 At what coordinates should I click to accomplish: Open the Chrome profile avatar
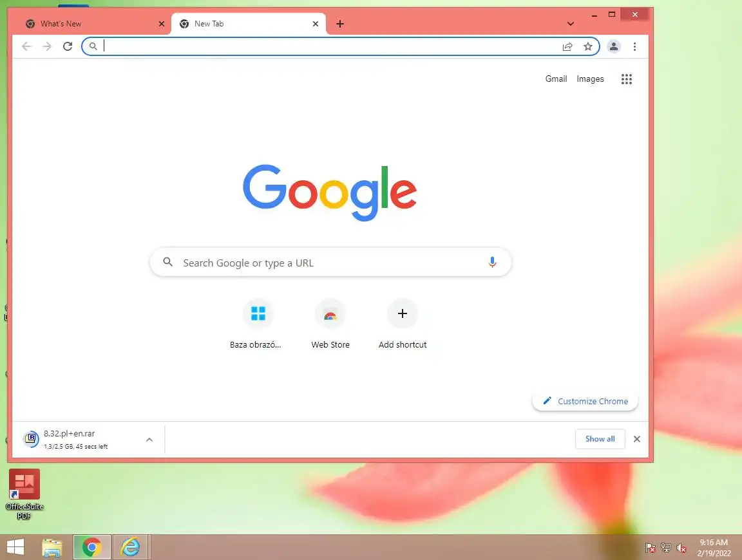pyautogui.click(x=614, y=46)
